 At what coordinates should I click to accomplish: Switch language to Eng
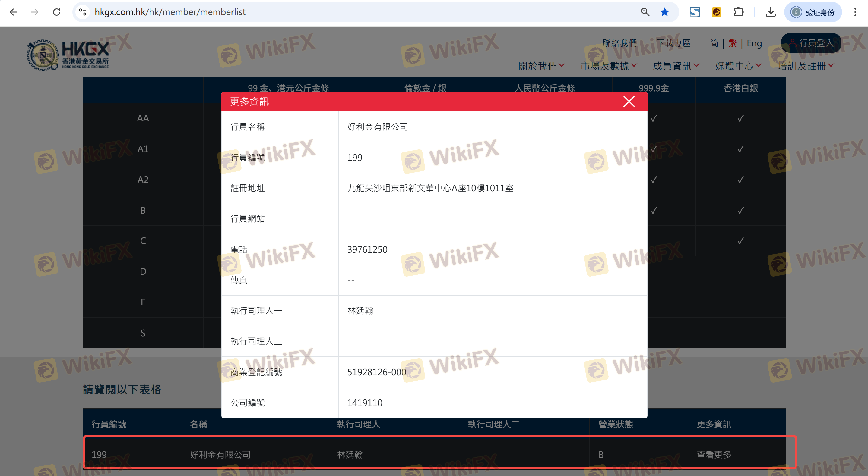click(x=754, y=43)
